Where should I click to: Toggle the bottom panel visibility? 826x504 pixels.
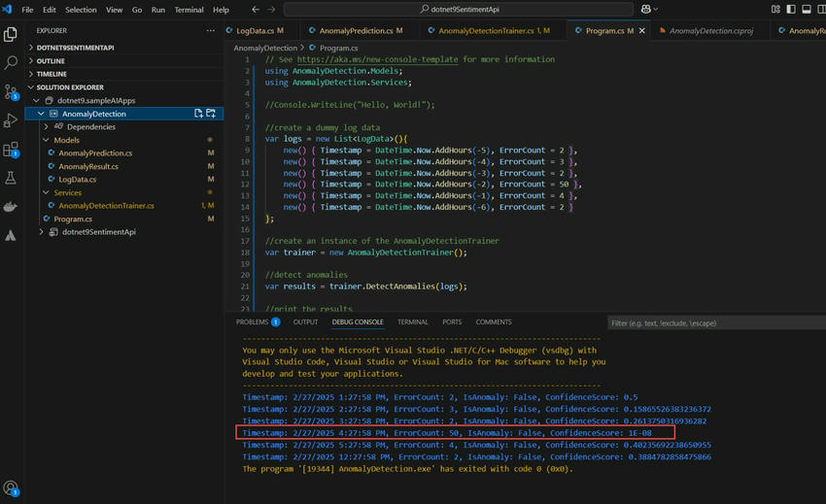806,10
